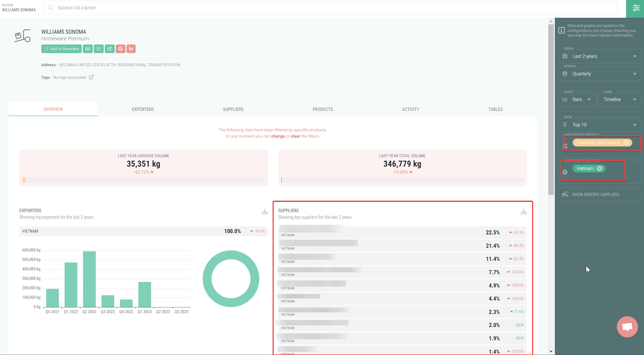644x355 pixels.
Task: Select supplier row with 2.0% NEW
Action: 402,325
